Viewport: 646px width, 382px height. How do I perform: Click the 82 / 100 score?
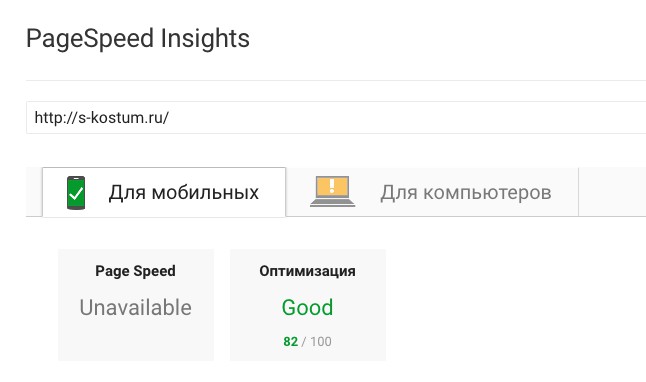click(307, 342)
